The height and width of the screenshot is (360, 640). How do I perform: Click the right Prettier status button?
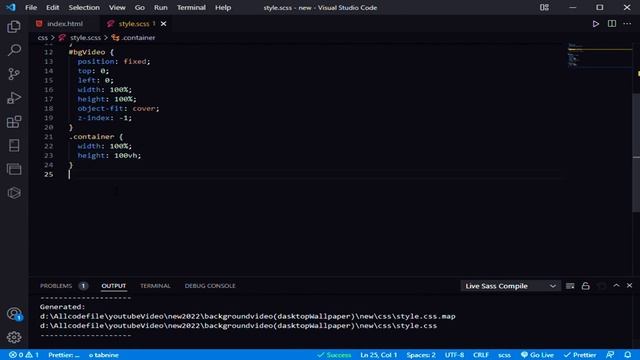point(580,355)
